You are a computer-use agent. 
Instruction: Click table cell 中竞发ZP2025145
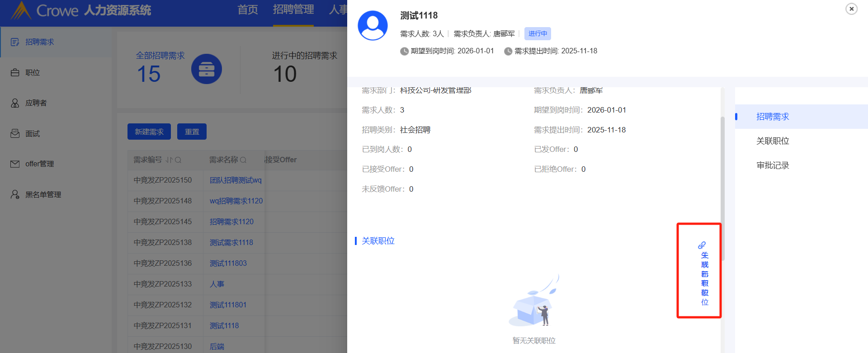point(163,222)
